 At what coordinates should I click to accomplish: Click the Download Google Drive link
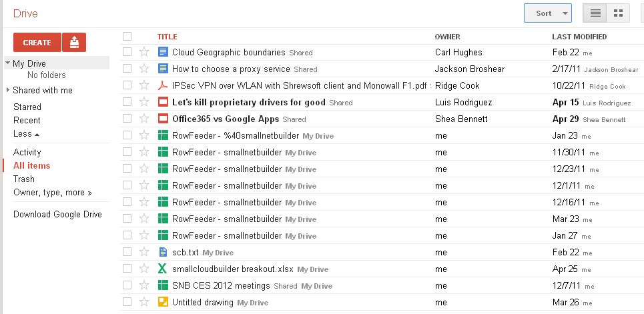pyautogui.click(x=57, y=214)
